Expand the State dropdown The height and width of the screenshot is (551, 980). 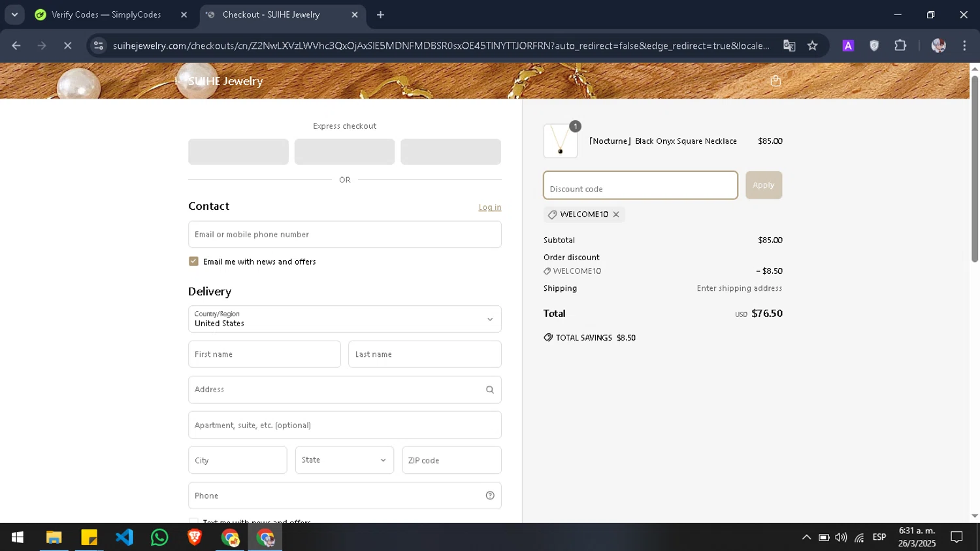[344, 460]
